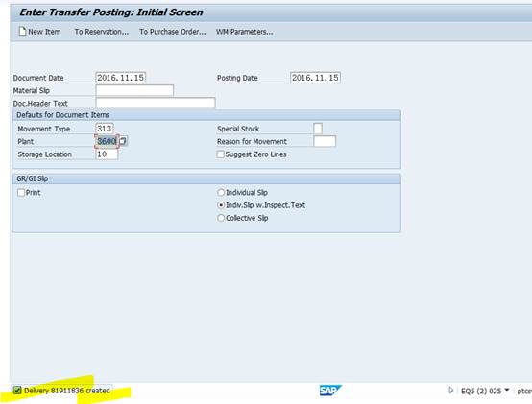Open WM Parameters... button

coord(244,32)
